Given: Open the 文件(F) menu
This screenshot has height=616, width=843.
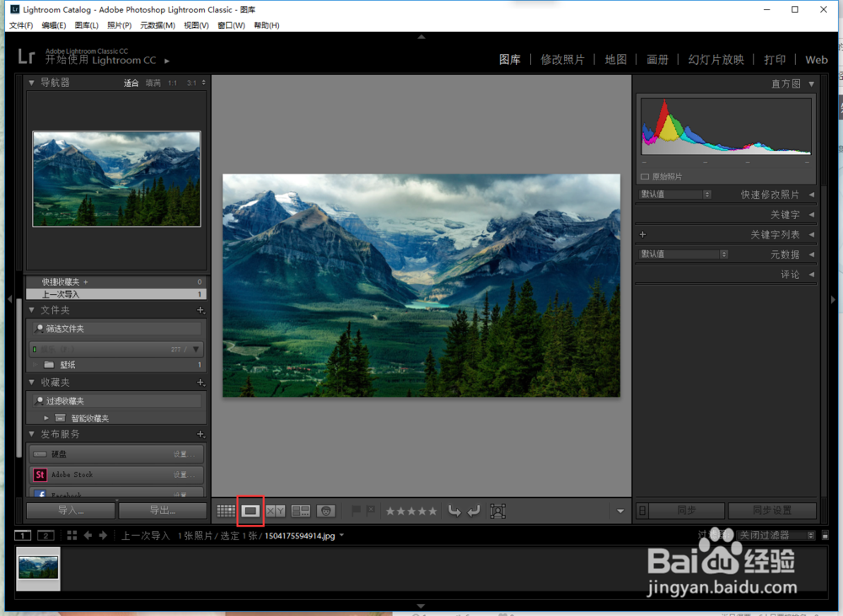Looking at the screenshot, I should coord(21,25).
